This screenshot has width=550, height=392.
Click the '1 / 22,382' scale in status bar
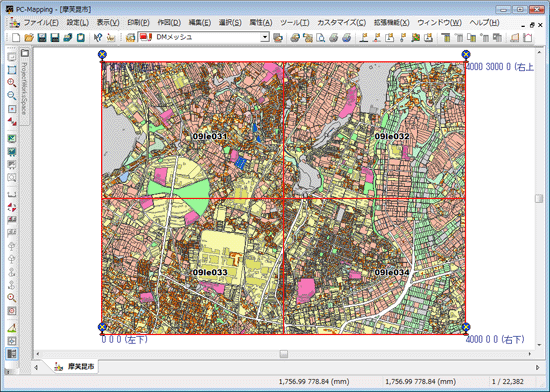pos(507,381)
